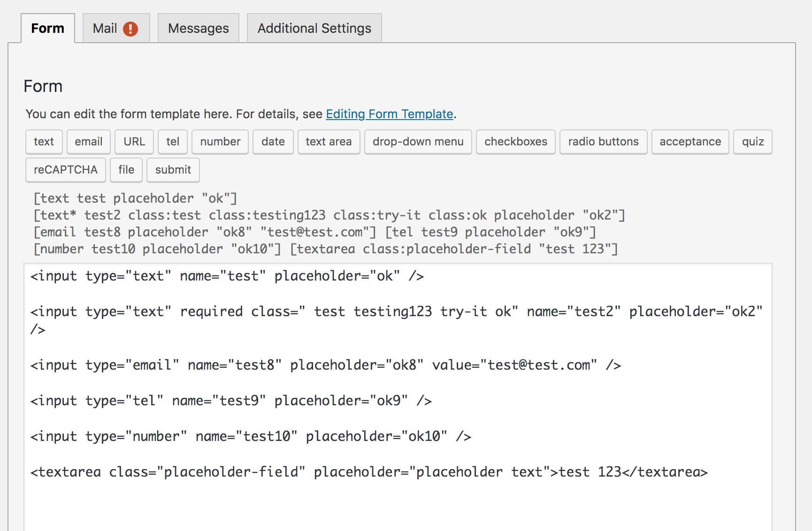Click the input type="tel" code line
Image resolution: width=812 pixels, height=531 pixels.
coord(231,401)
